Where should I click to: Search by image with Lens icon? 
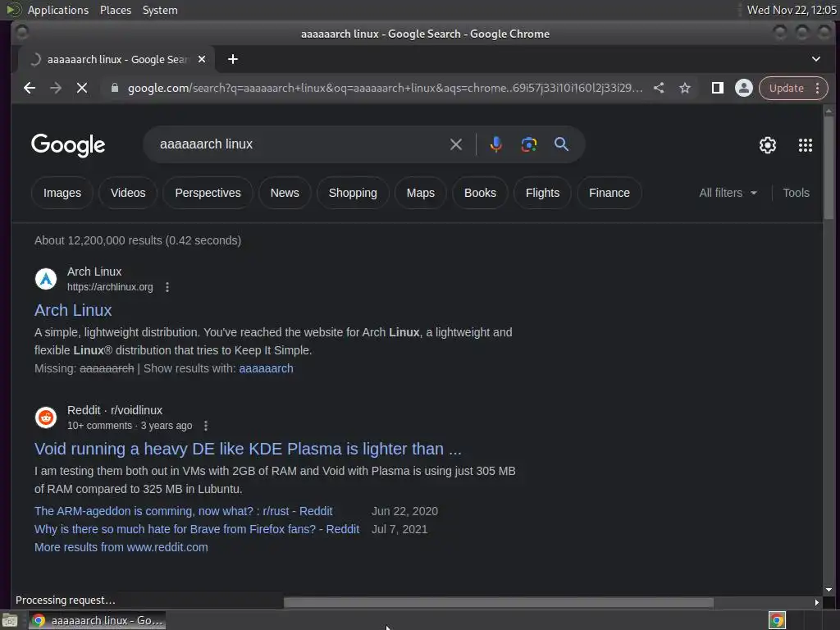[x=529, y=144]
